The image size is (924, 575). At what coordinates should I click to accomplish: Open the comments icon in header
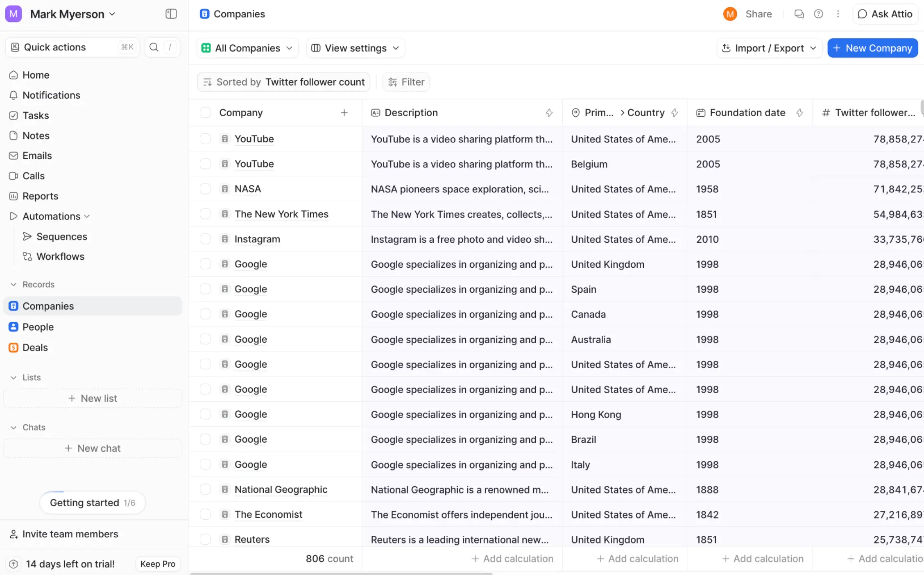click(x=799, y=14)
